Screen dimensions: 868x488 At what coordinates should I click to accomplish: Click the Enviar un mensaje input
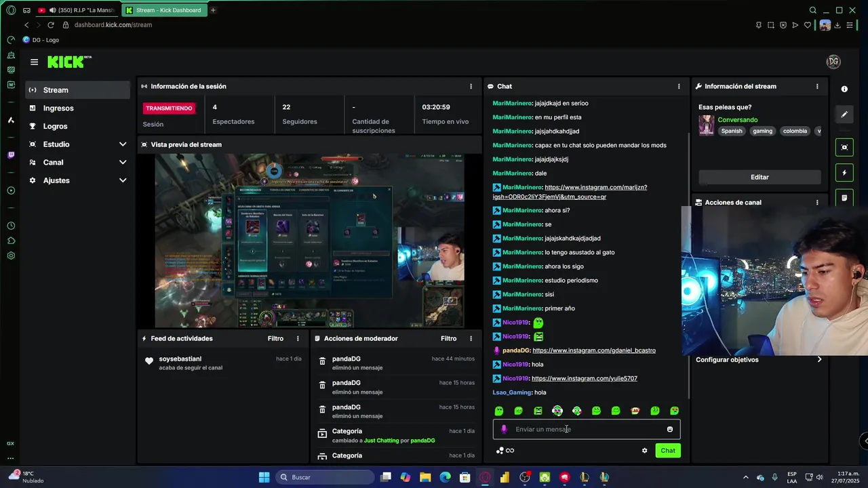[x=586, y=429]
